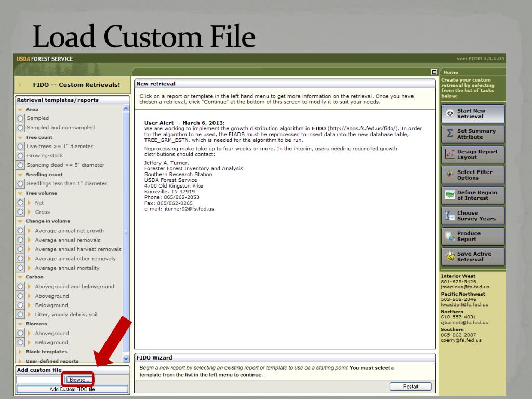Click Produce Report label
Screen dimensions: 532x399
469,236
